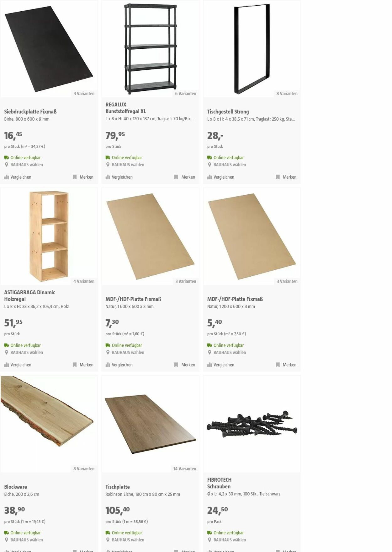
Task: Click compare icon for ASTIGARRAGA Dinamic Holzregal
Action: pyautogui.click(x=7, y=365)
